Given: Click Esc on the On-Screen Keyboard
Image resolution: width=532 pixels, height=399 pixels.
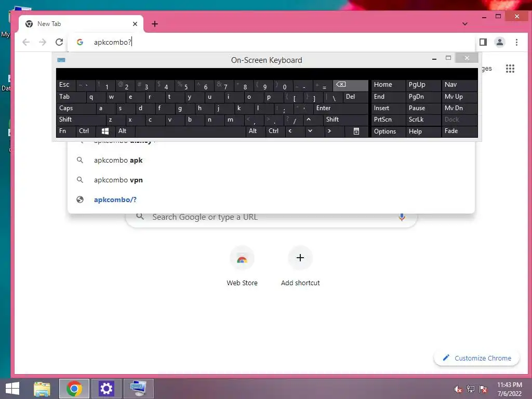Looking at the screenshot, I should click(66, 85).
